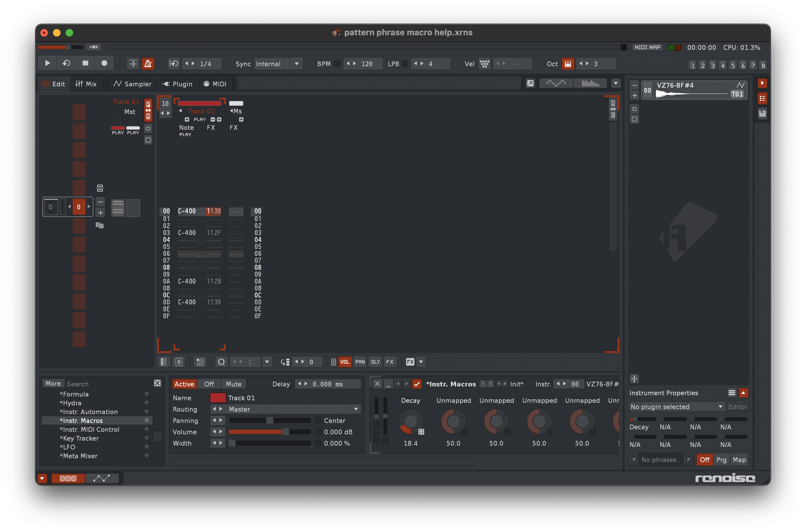Screen dimensions: 806x532
Task: Click the Vel keyboard velocity icon
Action: 485,64
